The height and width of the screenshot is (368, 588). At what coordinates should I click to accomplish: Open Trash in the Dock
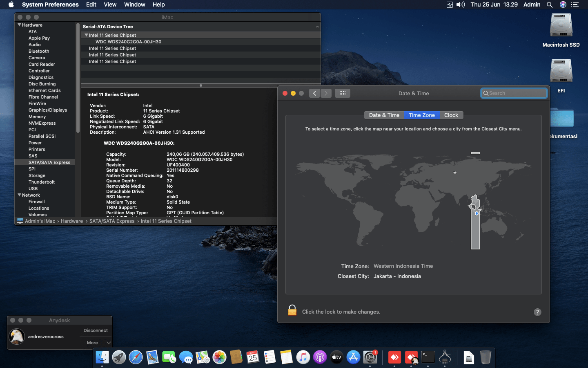click(486, 357)
